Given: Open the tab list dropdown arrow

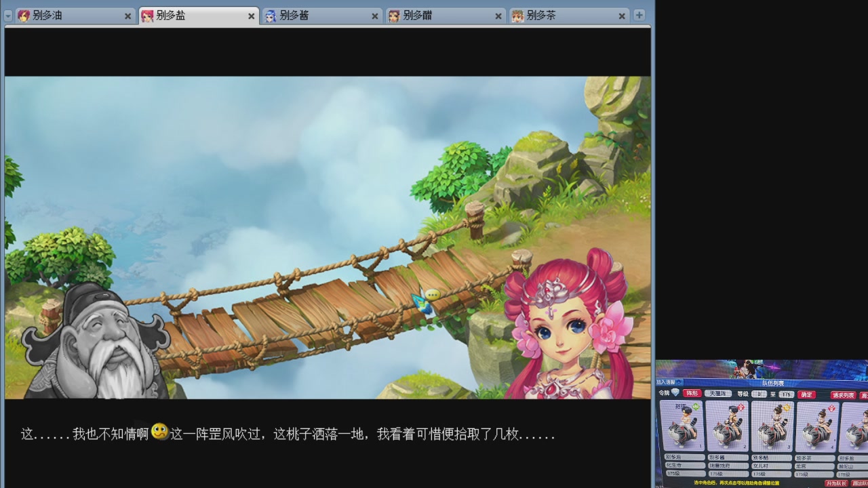Looking at the screenshot, I should point(8,16).
